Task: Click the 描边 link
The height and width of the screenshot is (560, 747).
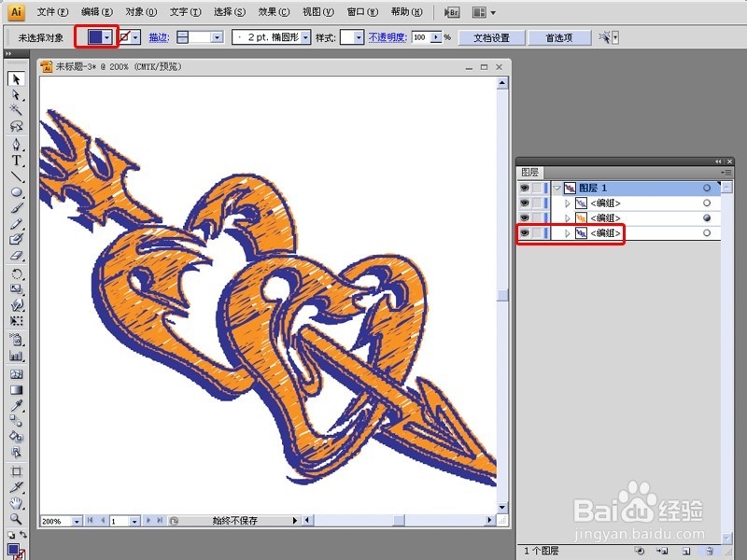Action: (159, 37)
